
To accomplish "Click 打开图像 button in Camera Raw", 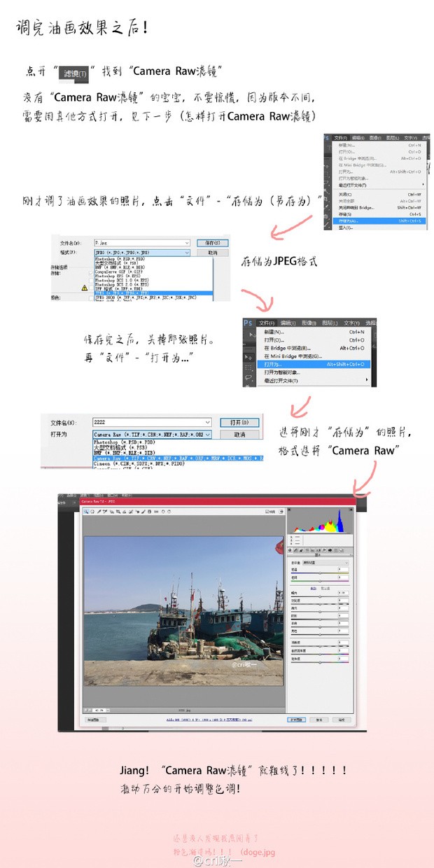I will click(297, 718).
